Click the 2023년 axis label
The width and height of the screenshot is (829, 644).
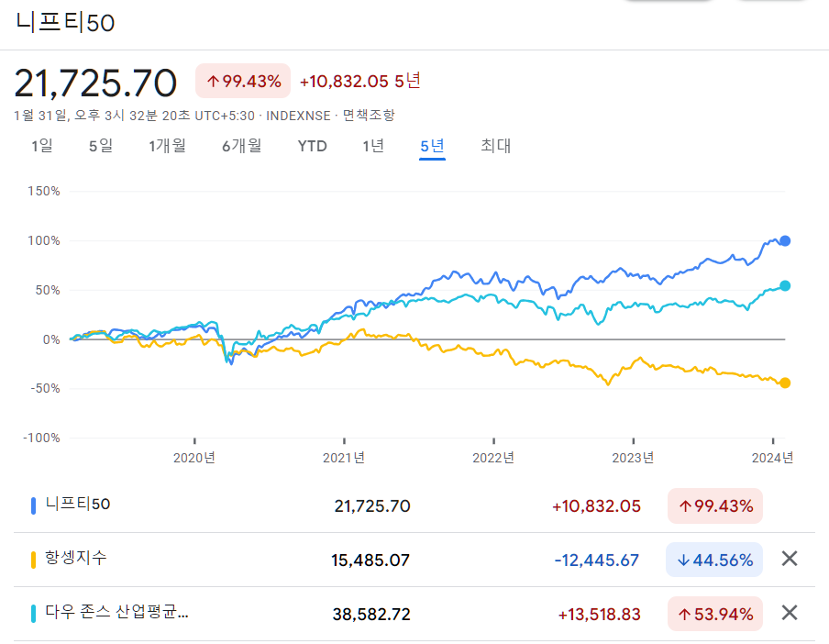(x=633, y=458)
